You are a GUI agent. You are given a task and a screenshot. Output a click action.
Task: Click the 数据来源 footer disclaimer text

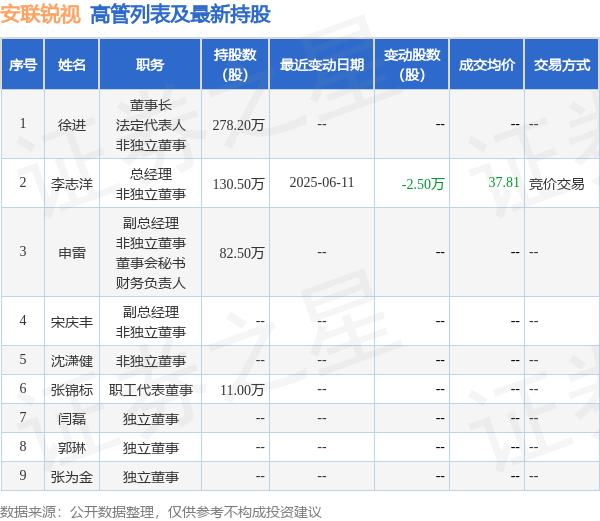click(x=161, y=512)
